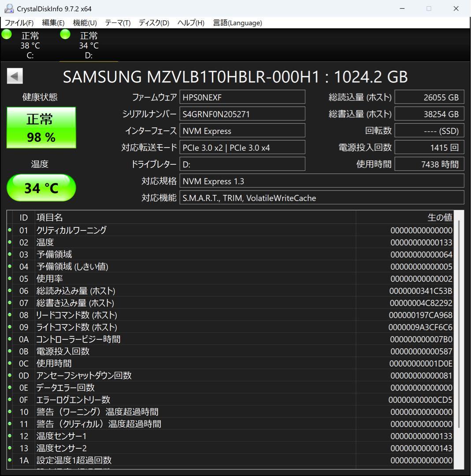Viewport: 471px width, 476px height.
Task: Switch to the D: drive tab showing 34 °C
Action: coord(89,45)
